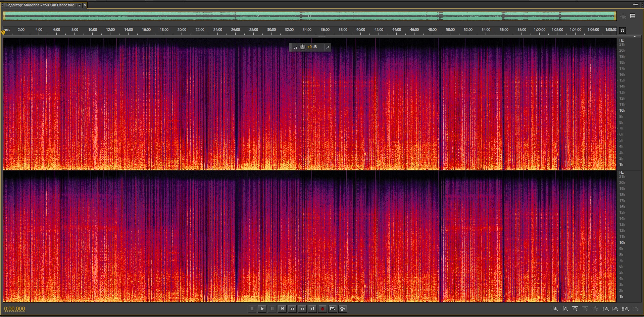This screenshot has height=317, width=644.
Task: Move playhead to previous marker
Action: click(282, 309)
